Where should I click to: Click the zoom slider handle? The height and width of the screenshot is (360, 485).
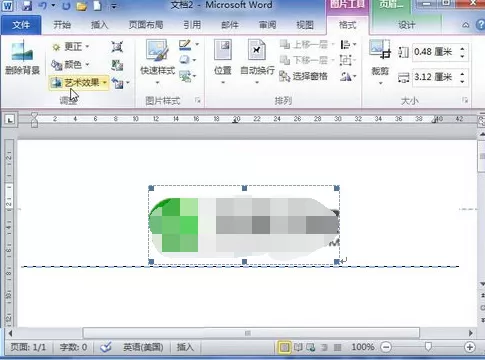(x=428, y=347)
